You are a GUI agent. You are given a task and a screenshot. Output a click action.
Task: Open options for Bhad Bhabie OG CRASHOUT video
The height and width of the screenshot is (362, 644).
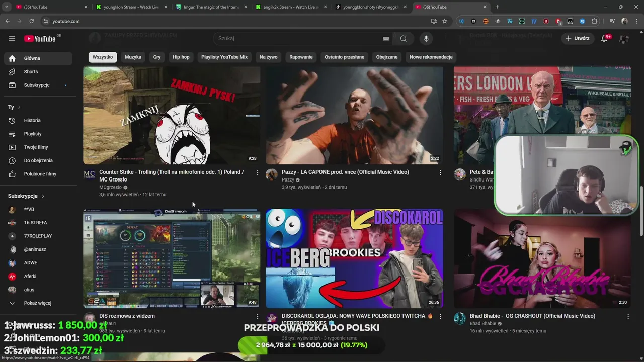pos(628,316)
